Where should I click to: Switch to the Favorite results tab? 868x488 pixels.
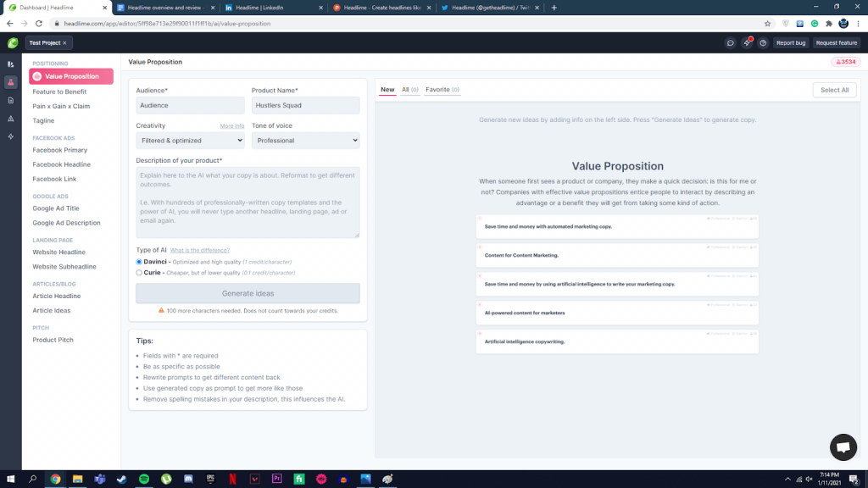point(442,90)
